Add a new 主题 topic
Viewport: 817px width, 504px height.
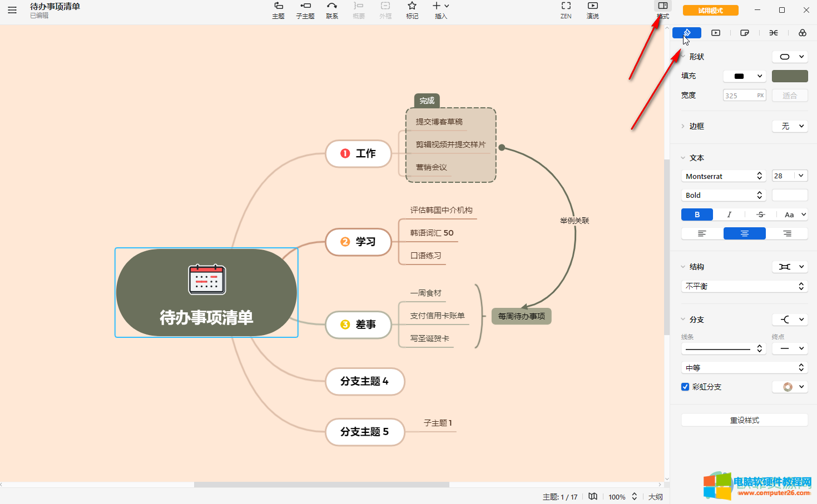pyautogui.click(x=279, y=10)
